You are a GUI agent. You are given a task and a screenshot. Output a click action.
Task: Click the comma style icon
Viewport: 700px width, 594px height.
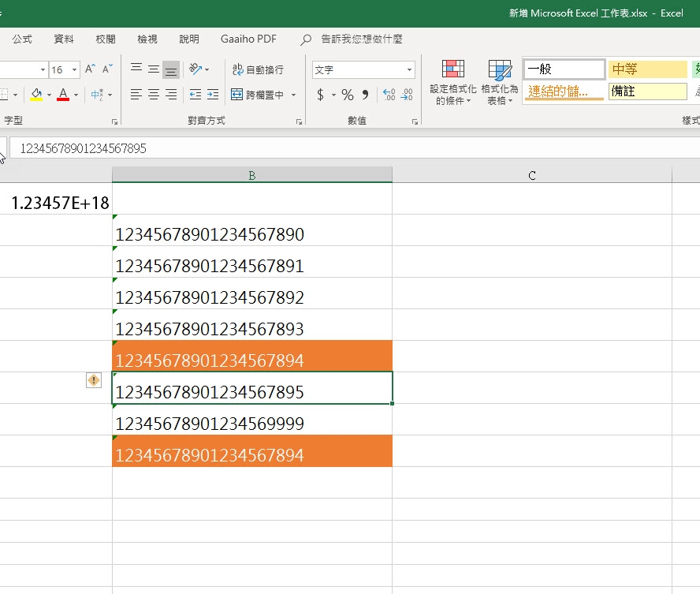pos(365,95)
